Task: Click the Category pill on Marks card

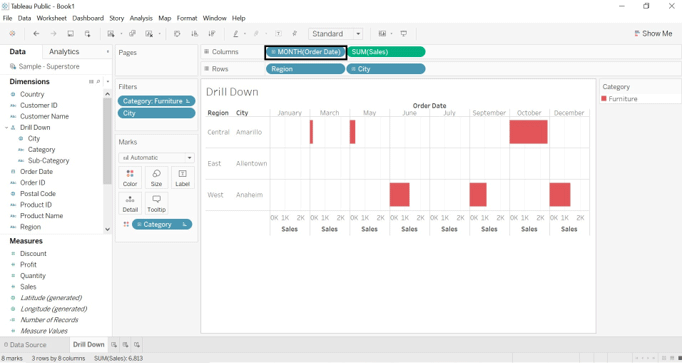Action: click(162, 224)
